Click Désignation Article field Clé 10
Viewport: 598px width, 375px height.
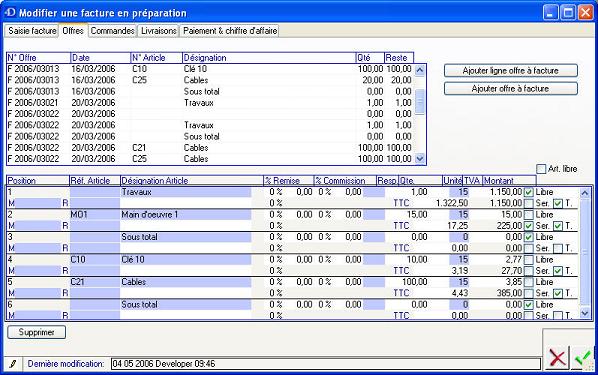pos(186,260)
